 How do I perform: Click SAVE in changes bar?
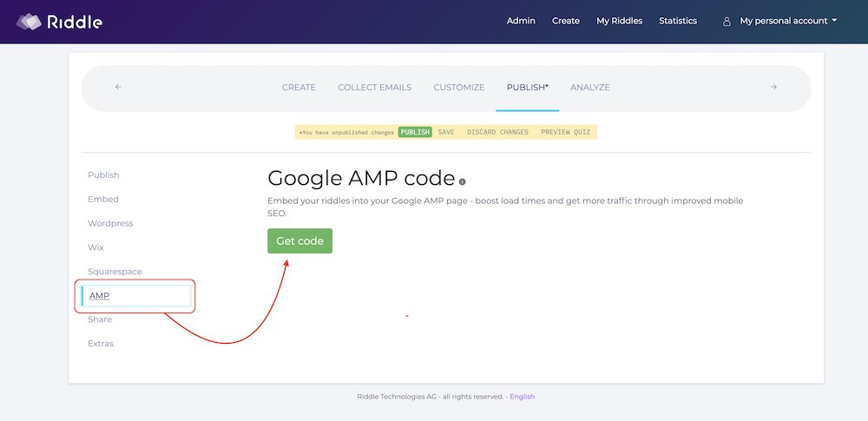pos(446,133)
